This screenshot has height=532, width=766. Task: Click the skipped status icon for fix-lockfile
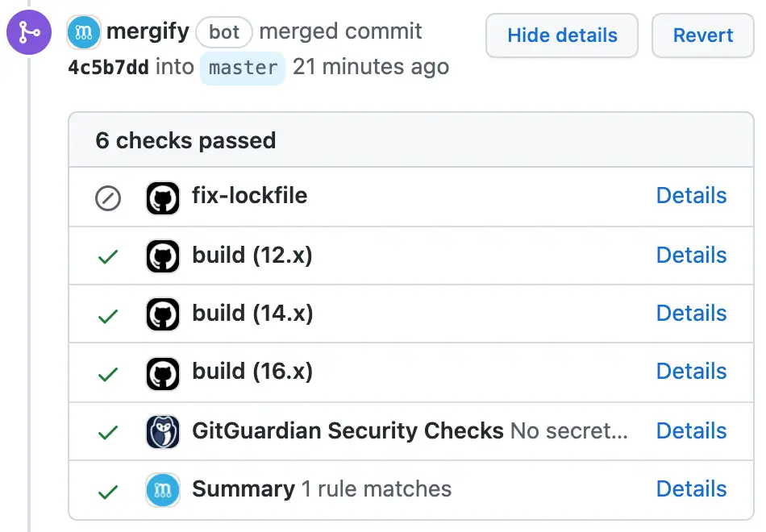point(108,198)
